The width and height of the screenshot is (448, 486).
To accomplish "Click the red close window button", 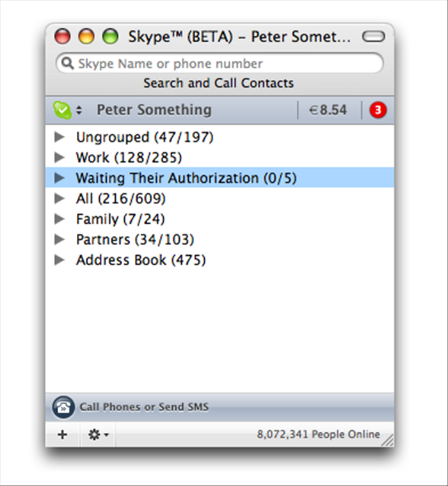I will click(x=62, y=36).
